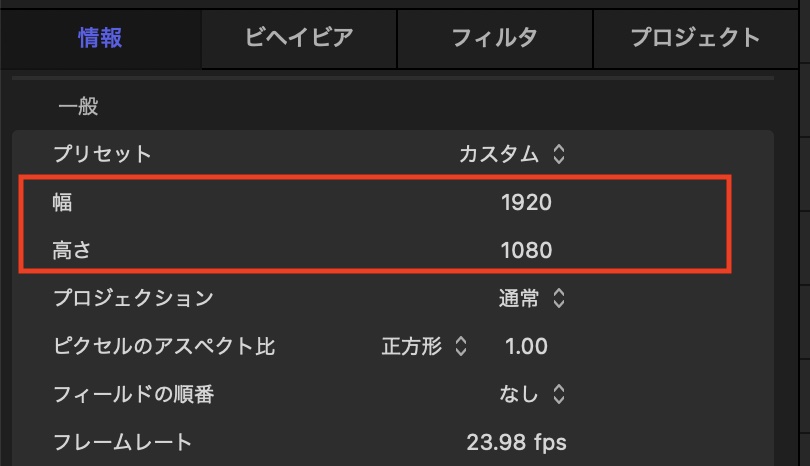Open the 正方形 pixel aspect dropdown
Screen dimensions: 810x466
424,347
